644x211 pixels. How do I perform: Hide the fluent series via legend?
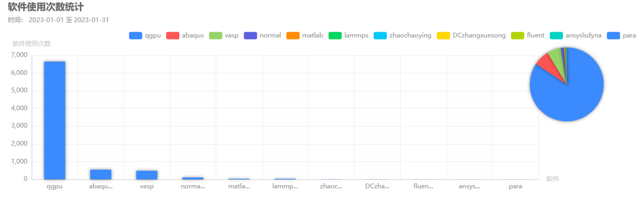click(x=527, y=35)
